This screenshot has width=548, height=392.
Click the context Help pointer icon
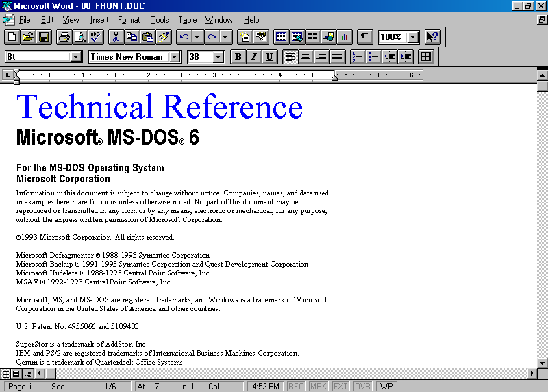click(x=433, y=37)
